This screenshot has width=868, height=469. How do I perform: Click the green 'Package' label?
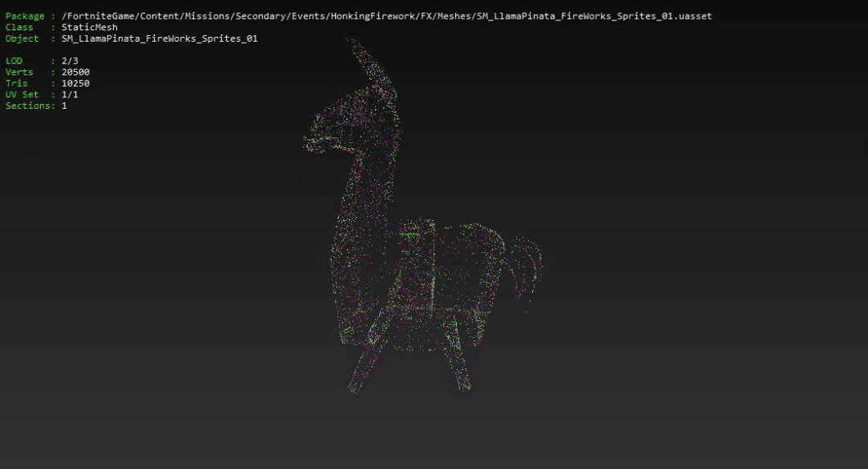pyautogui.click(x=25, y=16)
